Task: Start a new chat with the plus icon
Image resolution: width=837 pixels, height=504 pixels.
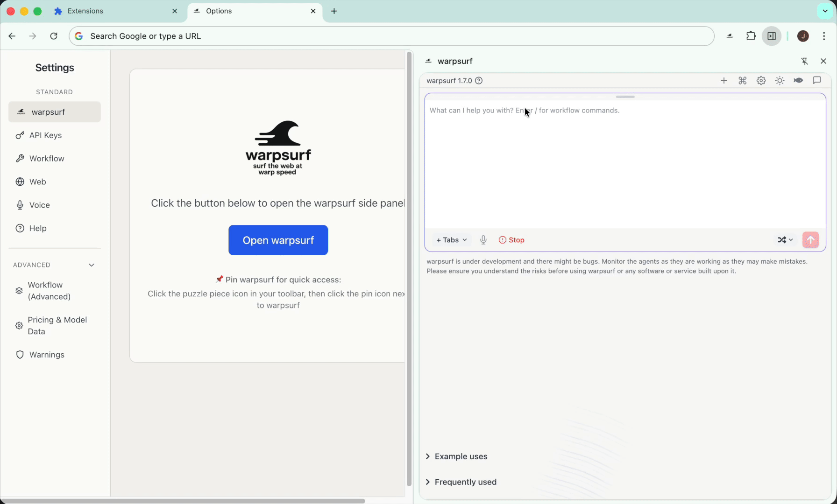Action: (x=724, y=80)
